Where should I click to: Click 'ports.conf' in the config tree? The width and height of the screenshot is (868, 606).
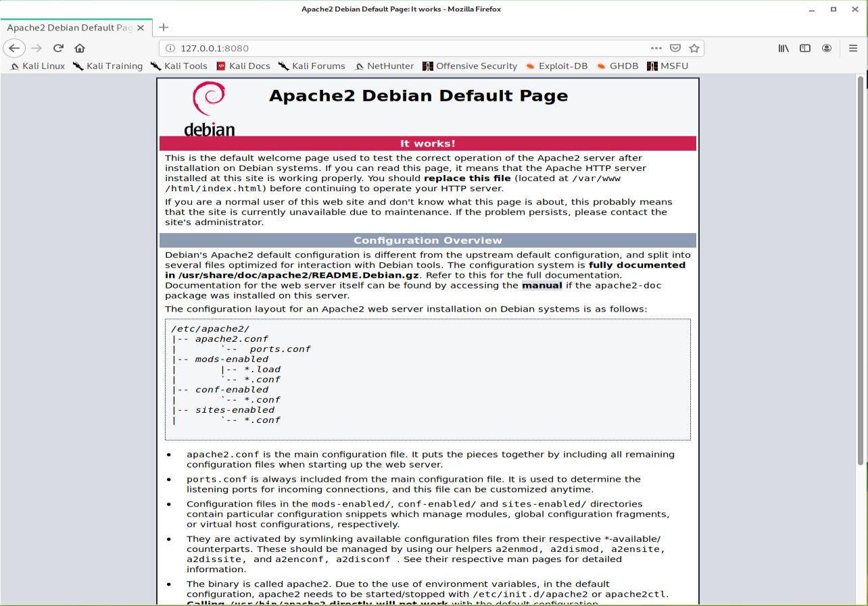coord(280,349)
